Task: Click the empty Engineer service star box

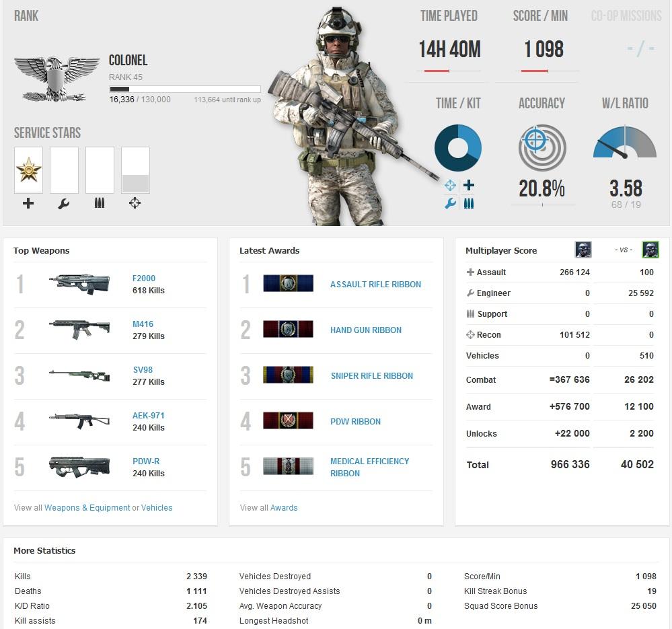Action: (x=65, y=170)
